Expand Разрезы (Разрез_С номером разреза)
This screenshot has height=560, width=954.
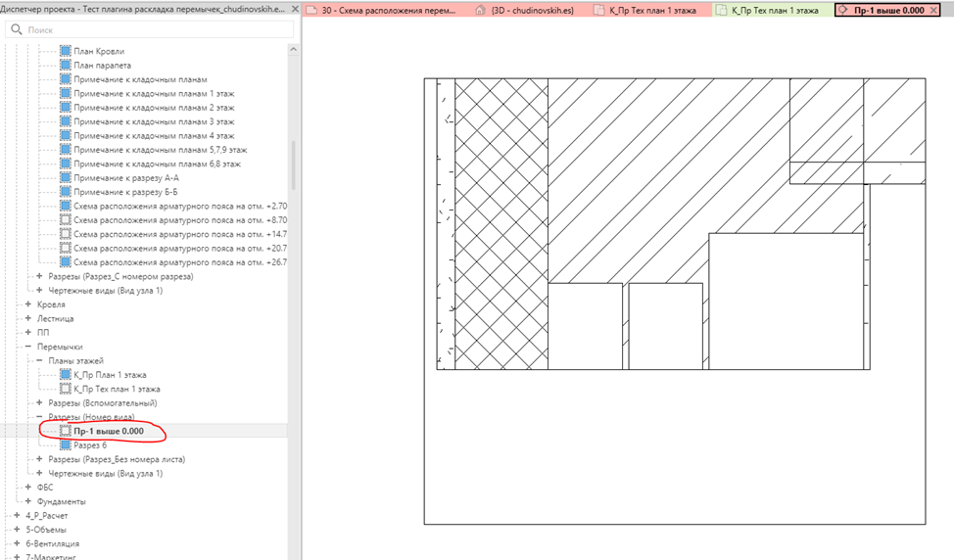[x=39, y=276]
